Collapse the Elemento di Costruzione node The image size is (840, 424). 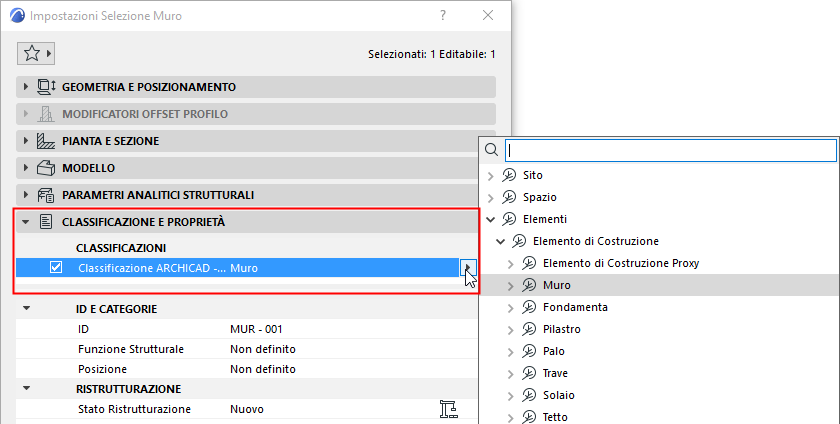tap(501, 241)
